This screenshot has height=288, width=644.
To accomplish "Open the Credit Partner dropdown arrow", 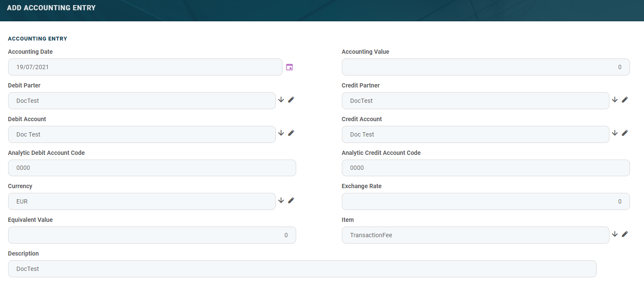I will coord(615,99).
